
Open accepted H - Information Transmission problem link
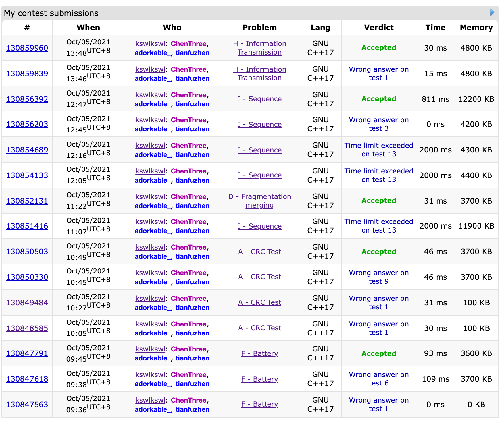[x=259, y=48]
